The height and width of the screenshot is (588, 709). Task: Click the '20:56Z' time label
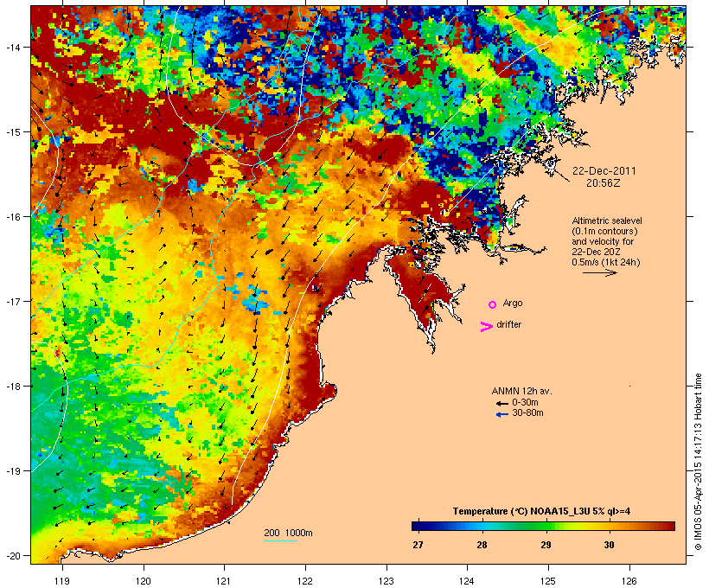point(604,183)
